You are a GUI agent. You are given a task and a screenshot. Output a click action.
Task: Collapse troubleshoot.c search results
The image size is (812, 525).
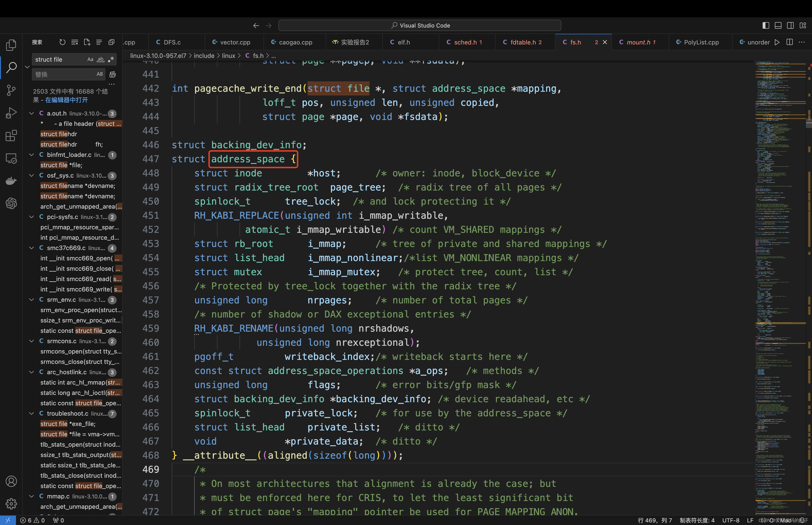click(31, 414)
